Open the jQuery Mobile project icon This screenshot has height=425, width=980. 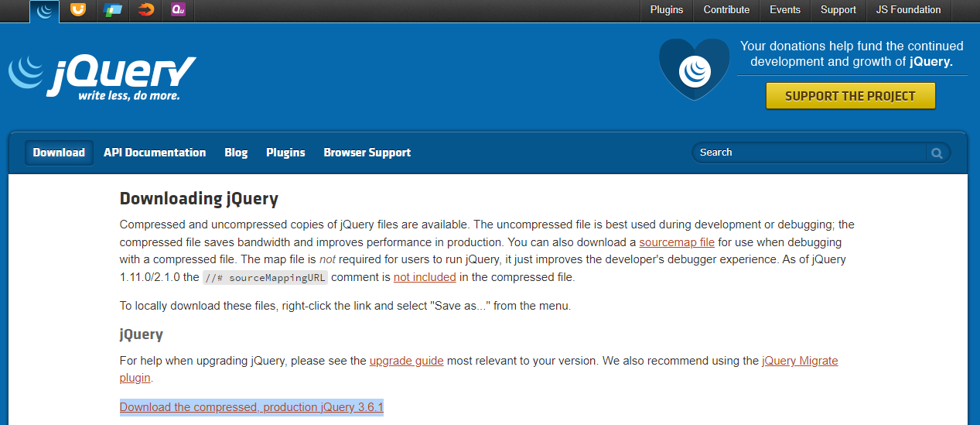tap(112, 10)
